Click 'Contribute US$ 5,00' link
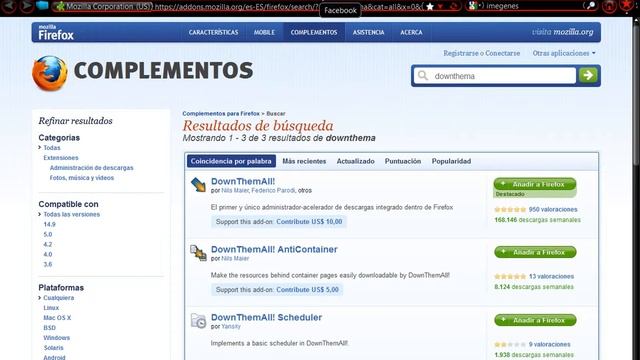 pyautogui.click(x=307, y=290)
